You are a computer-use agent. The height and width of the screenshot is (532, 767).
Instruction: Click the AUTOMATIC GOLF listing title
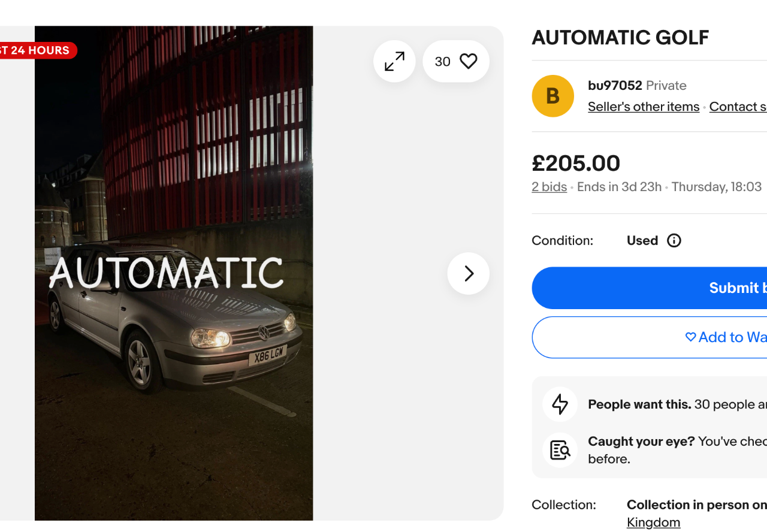pos(620,38)
